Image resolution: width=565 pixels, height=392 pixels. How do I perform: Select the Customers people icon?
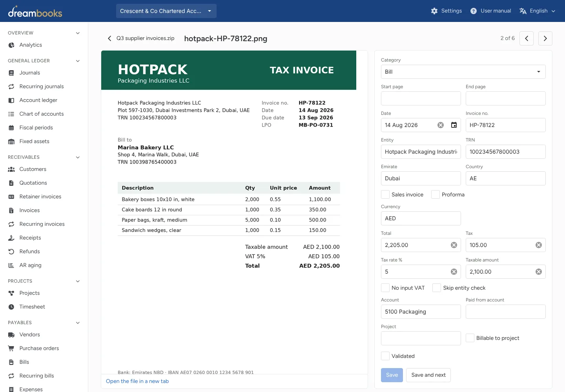[11, 169]
